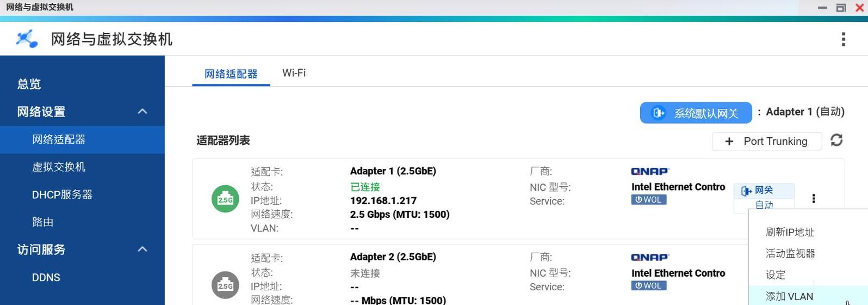This screenshot has width=868, height=305.
Task: Click the 系统默认网关 button
Action: [x=696, y=113]
